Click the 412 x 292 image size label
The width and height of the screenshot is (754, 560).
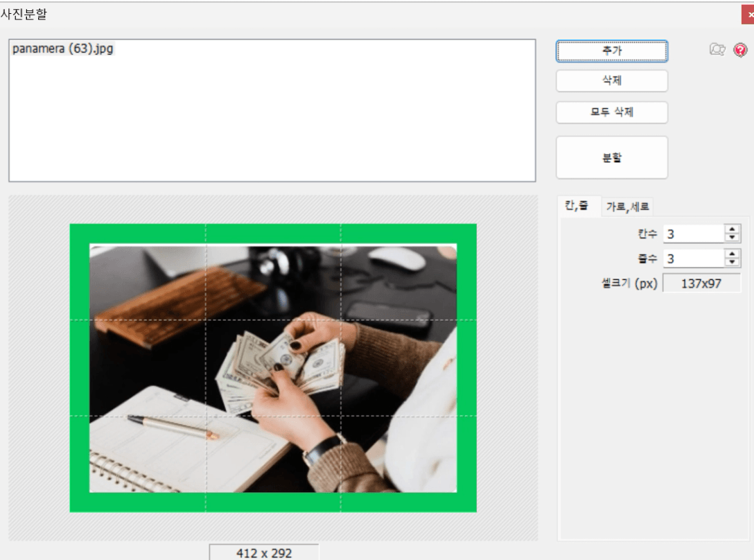[x=264, y=553]
